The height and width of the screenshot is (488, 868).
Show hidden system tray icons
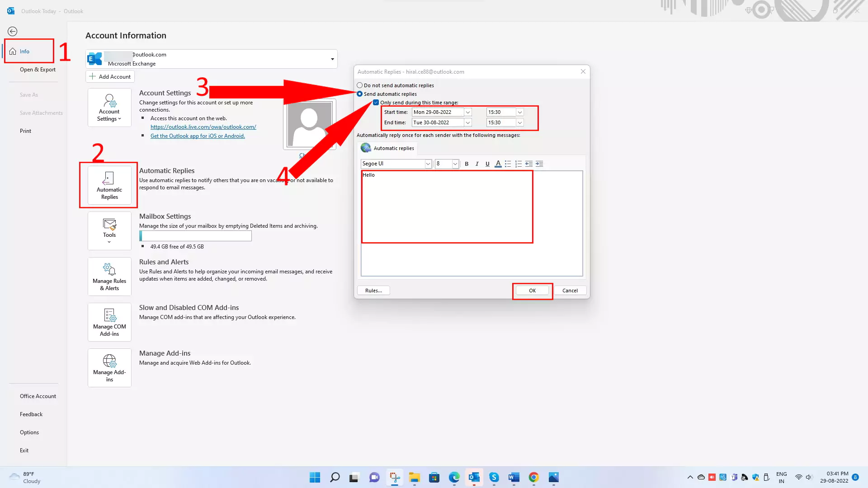coord(690,477)
